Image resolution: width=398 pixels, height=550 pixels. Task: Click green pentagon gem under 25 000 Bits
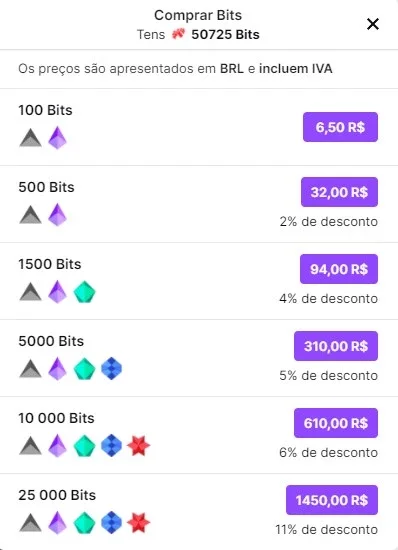pyautogui.click(x=84, y=523)
